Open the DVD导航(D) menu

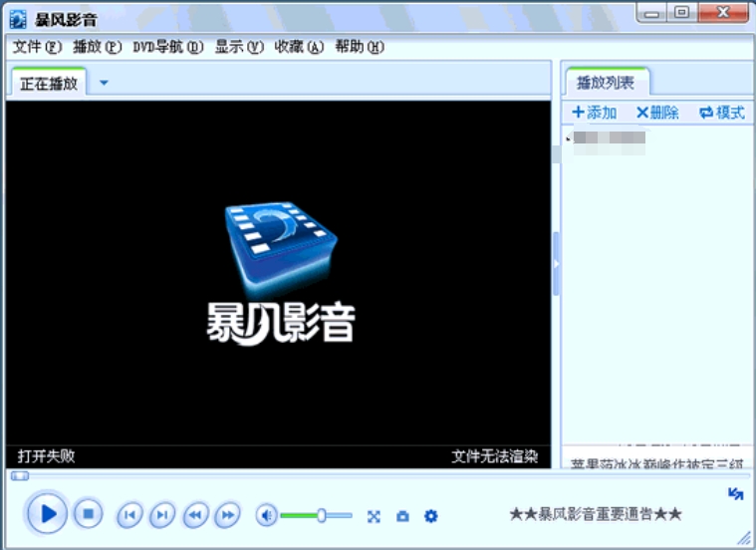[x=168, y=47]
